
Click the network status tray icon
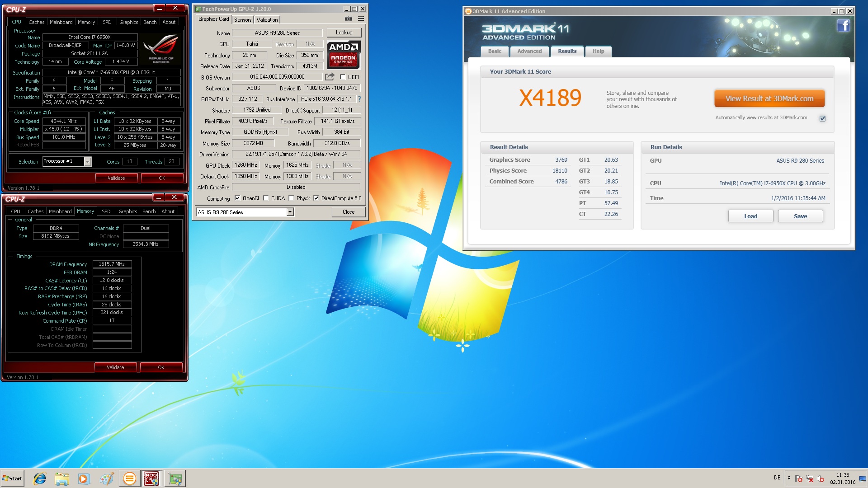click(x=810, y=479)
